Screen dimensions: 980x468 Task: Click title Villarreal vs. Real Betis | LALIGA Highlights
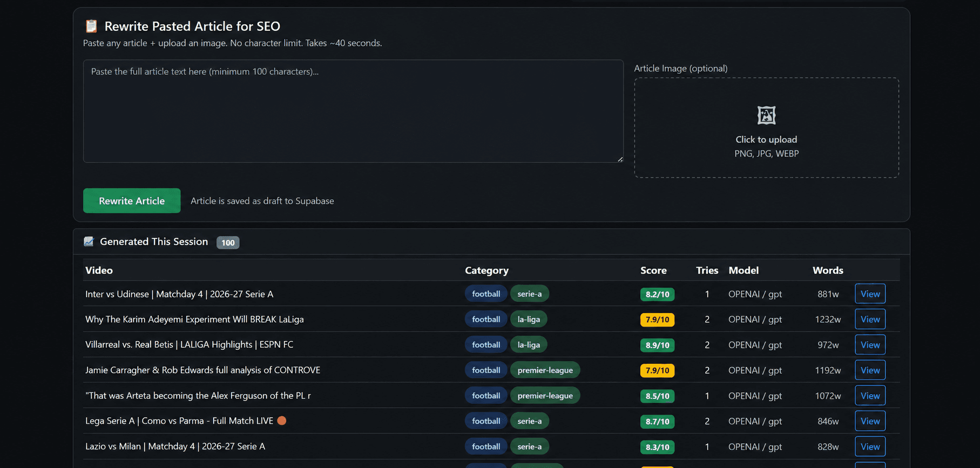189,344
